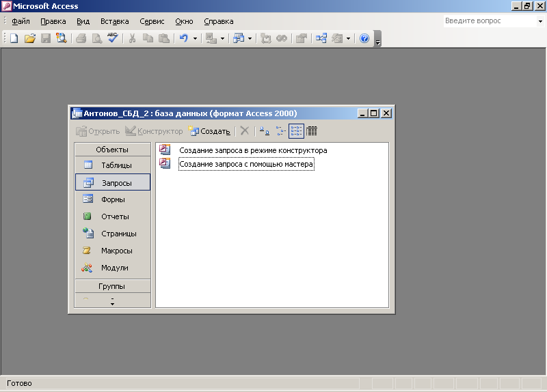Click the Delete X icon in the database window
Screen dimensions: 547x392
point(245,131)
